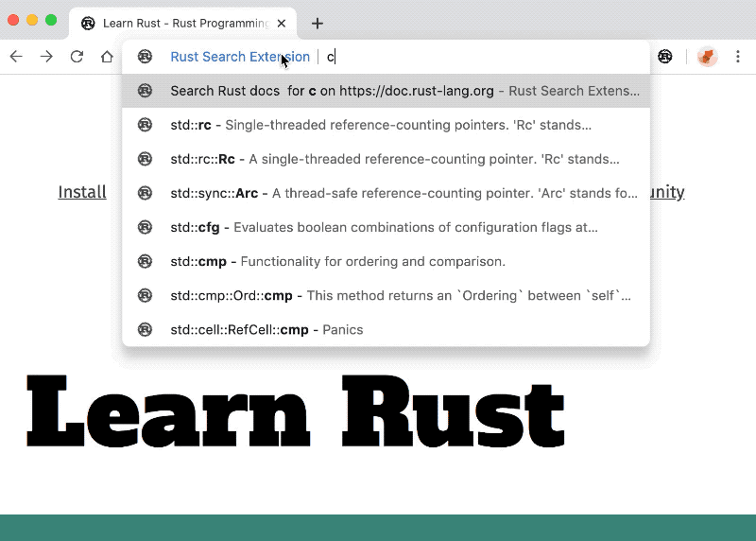Pick the std::cell::RefCell::cmp suggestion
756x541 pixels.
(386, 330)
